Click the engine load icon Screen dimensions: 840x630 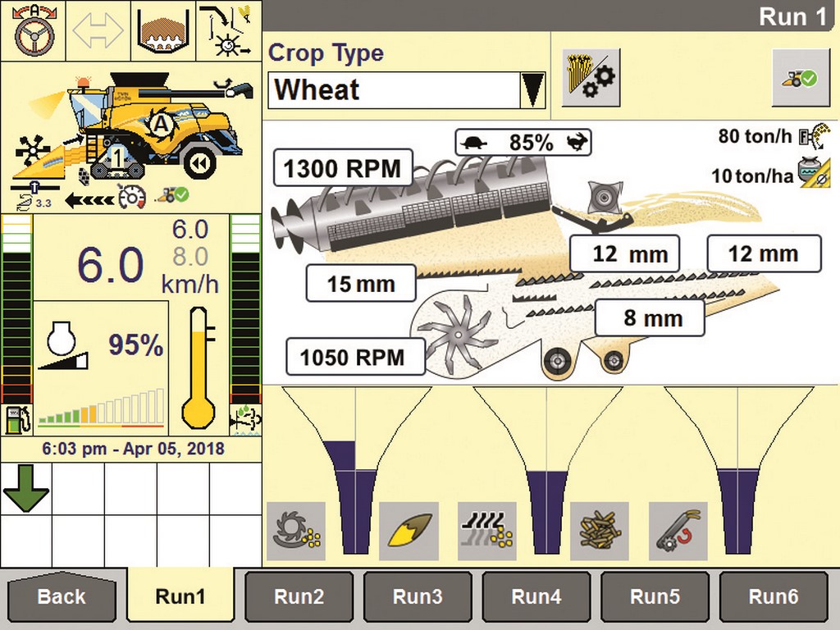coord(62,345)
